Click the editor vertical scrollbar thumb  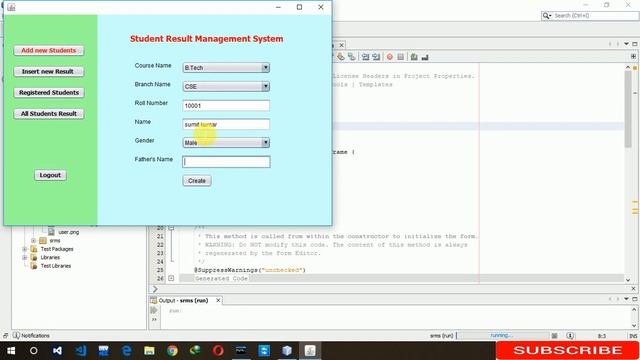(x=628, y=109)
